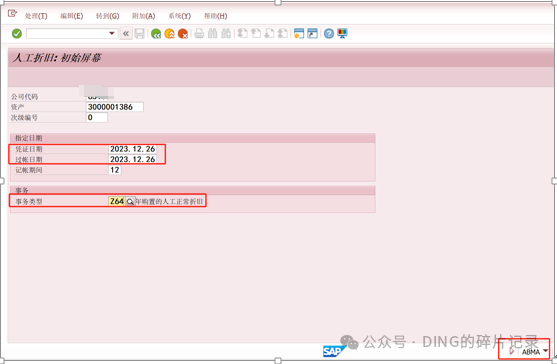
Task: Open the 帮助(H) menu
Action: click(216, 16)
